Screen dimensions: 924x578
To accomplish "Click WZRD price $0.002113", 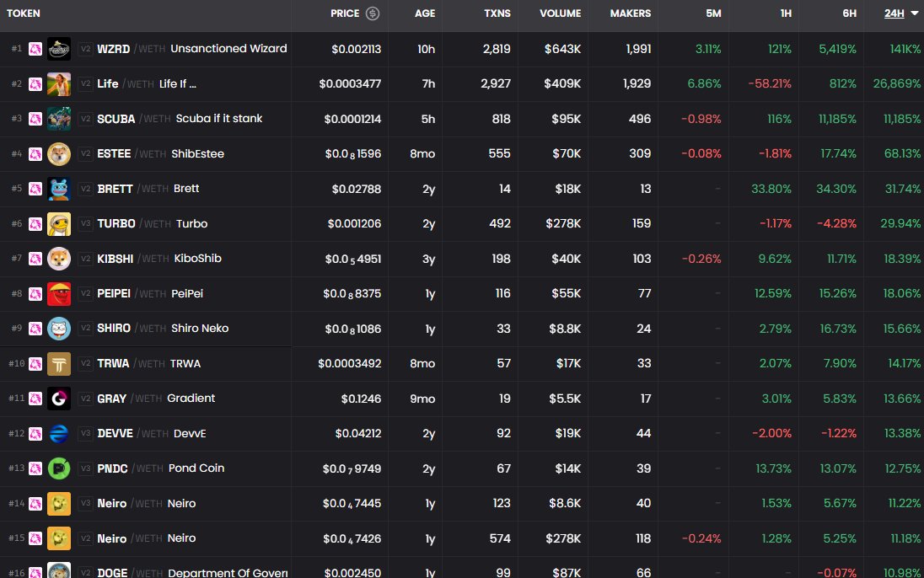I will click(356, 50).
